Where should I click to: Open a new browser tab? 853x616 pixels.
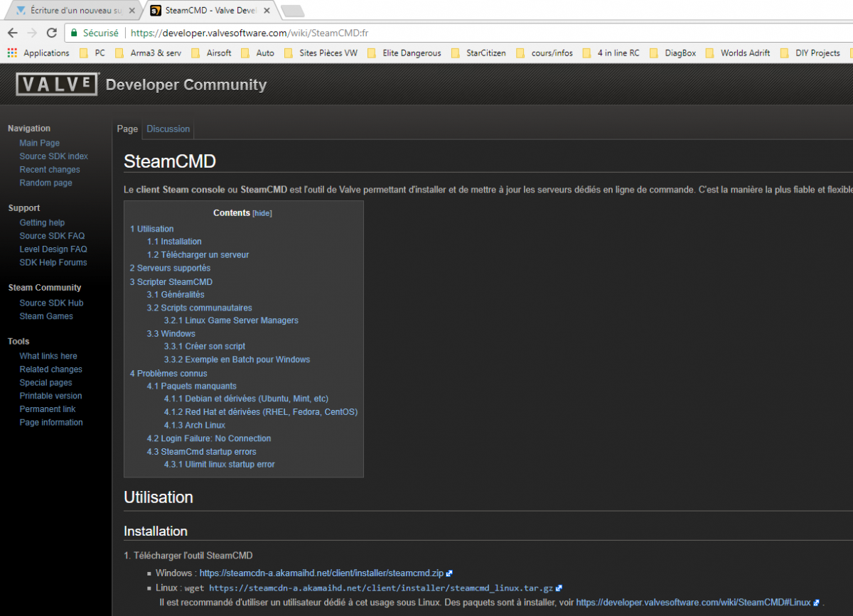coord(292,11)
